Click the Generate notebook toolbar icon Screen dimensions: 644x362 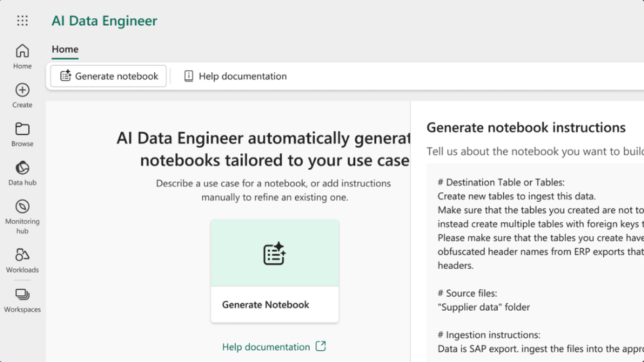(x=66, y=76)
